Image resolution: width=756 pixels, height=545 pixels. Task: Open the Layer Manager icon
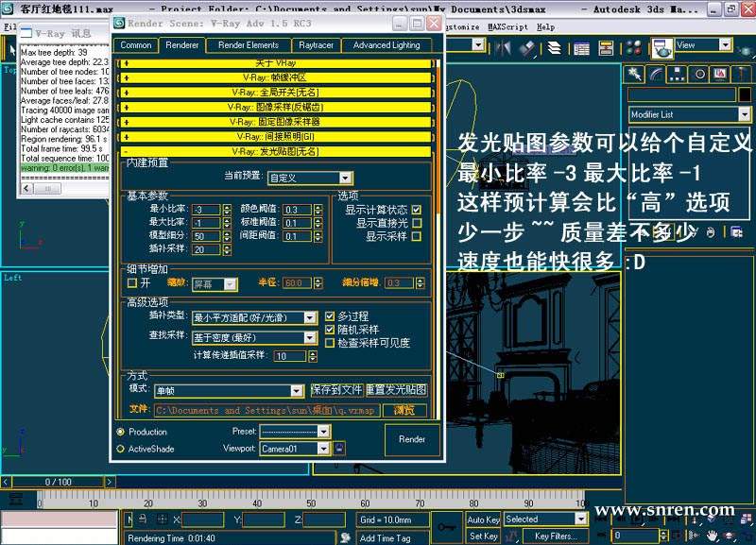[x=555, y=48]
